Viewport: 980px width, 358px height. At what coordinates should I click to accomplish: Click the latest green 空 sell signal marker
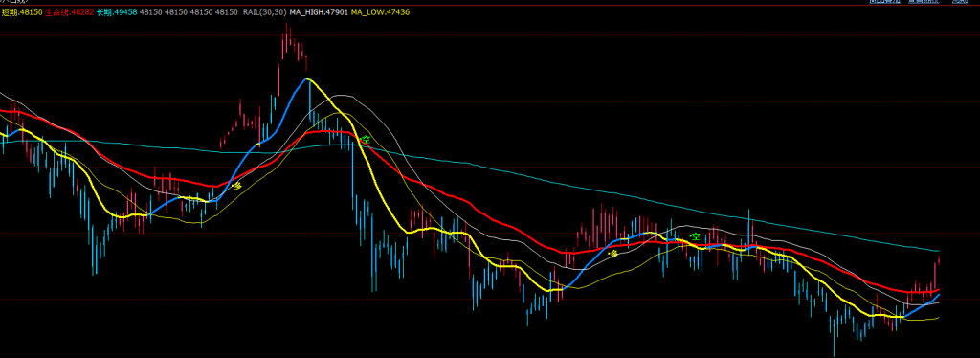(695, 236)
